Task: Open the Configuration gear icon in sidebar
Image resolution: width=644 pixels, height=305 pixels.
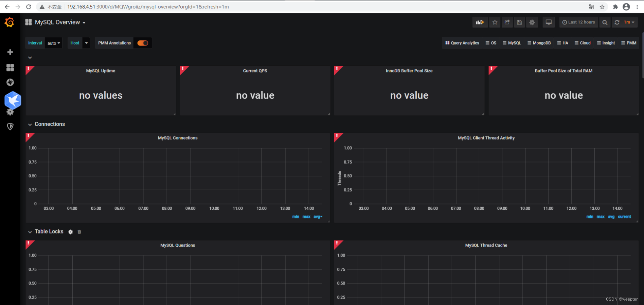Action: click(x=10, y=112)
